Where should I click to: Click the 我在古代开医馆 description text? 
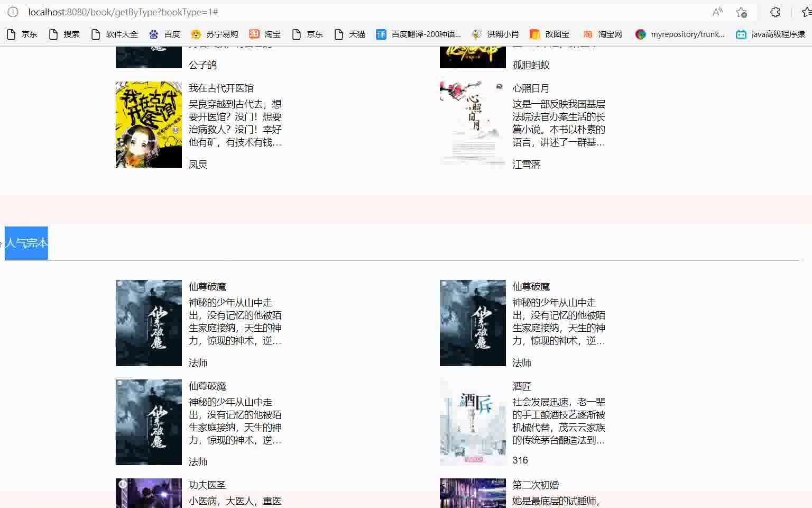click(235, 123)
